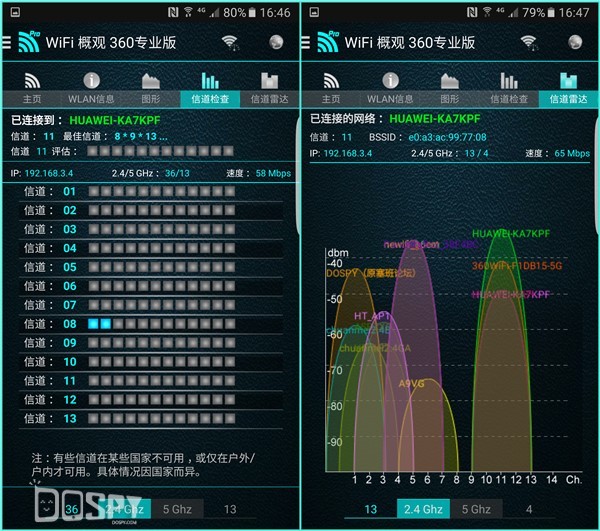Tap 信道 11 评估 rating bar

coord(160,151)
